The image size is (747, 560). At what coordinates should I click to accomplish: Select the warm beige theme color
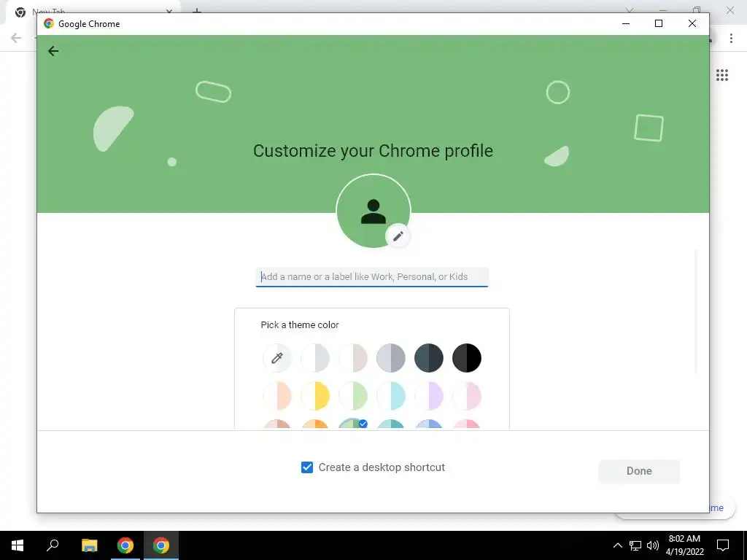pos(353,357)
